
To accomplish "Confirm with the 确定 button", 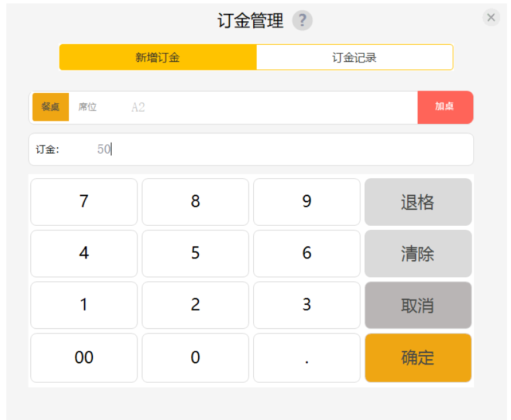I will pos(418,358).
